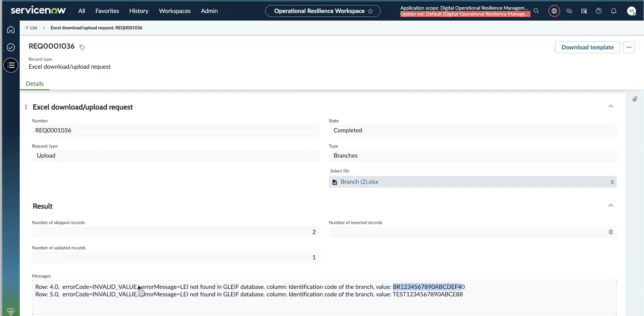The image size is (644, 316).
Task: Open the help question mark icon
Action: tap(599, 11)
